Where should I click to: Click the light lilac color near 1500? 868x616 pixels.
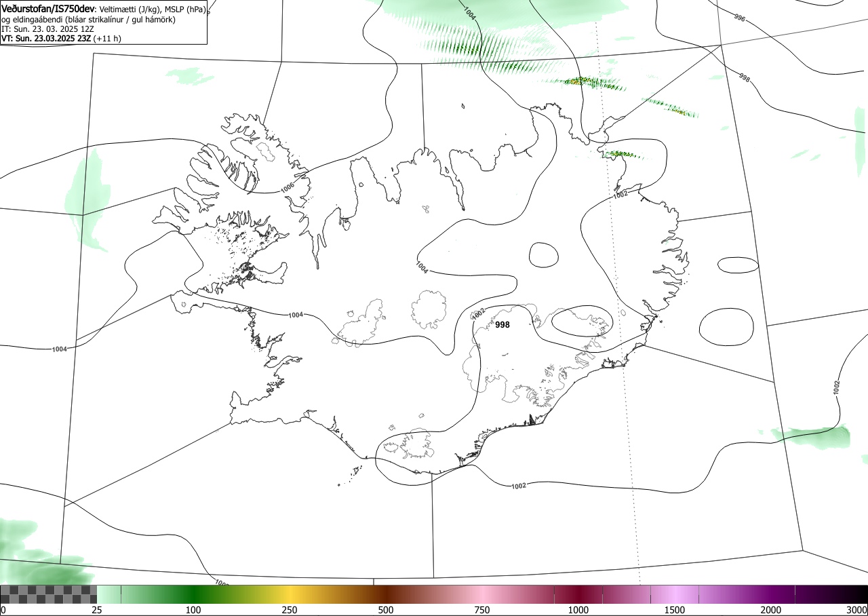coord(675,594)
